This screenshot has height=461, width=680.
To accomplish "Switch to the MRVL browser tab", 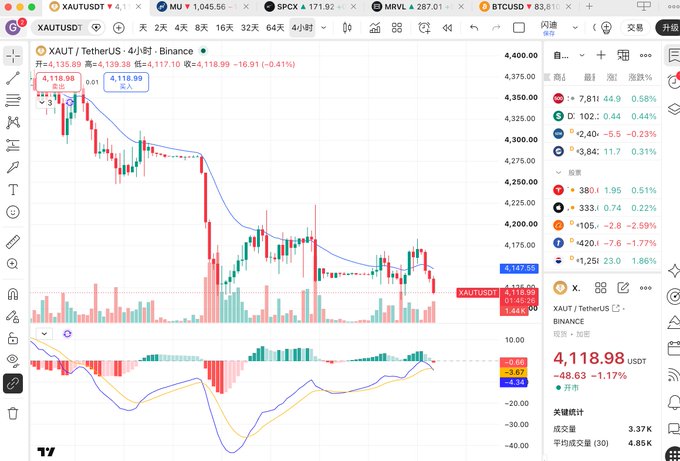I will click(x=419, y=7).
